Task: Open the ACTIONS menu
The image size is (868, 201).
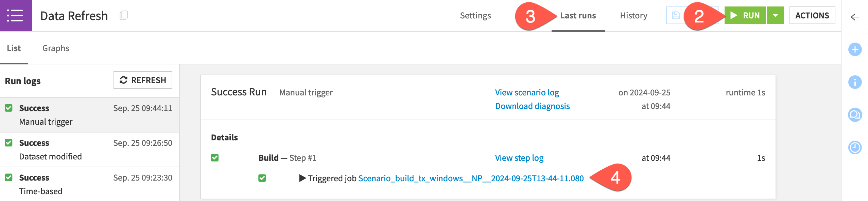Action: click(812, 15)
